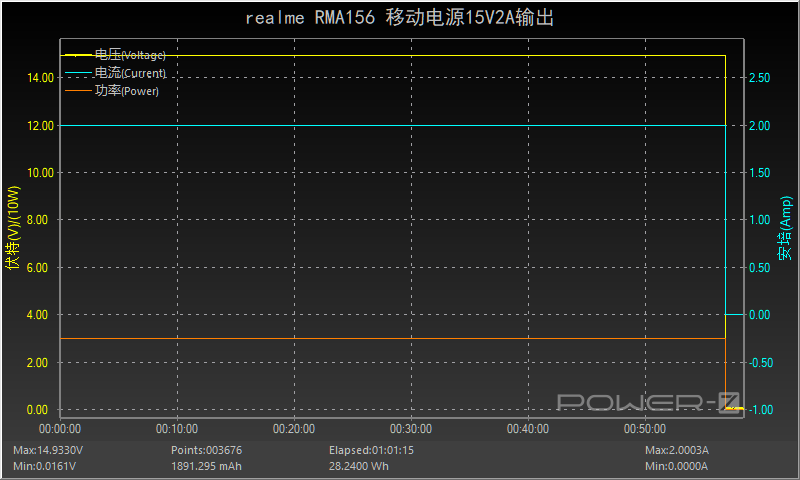
Task: Click the Elapsed:01:01:15 status value
Action: 371,450
